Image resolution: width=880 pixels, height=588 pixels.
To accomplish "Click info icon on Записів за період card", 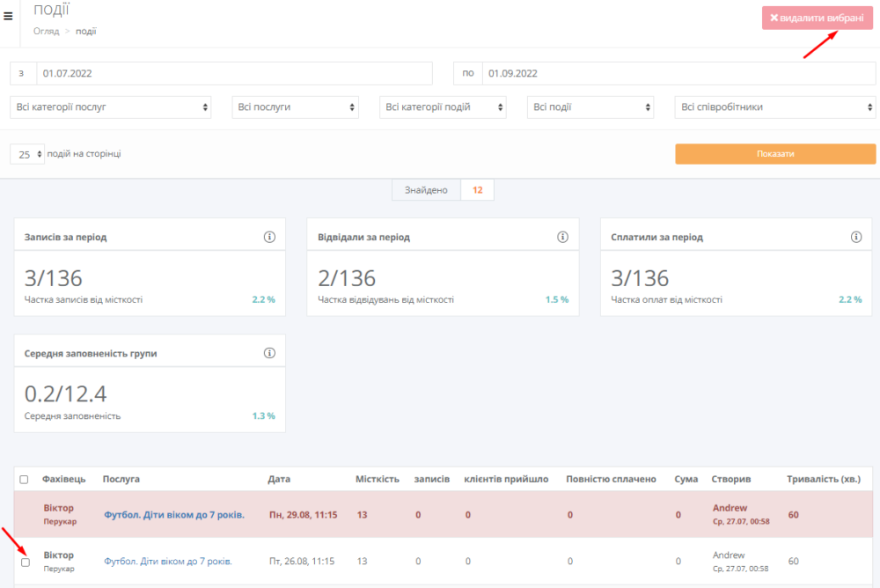I will [x=269, y=238].
